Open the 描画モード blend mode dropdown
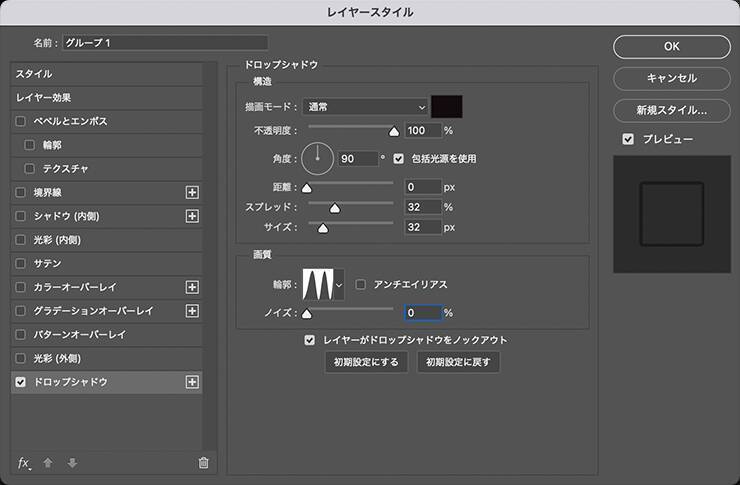Viewport: 740px width, 485px height. click(x=364, y=106)
